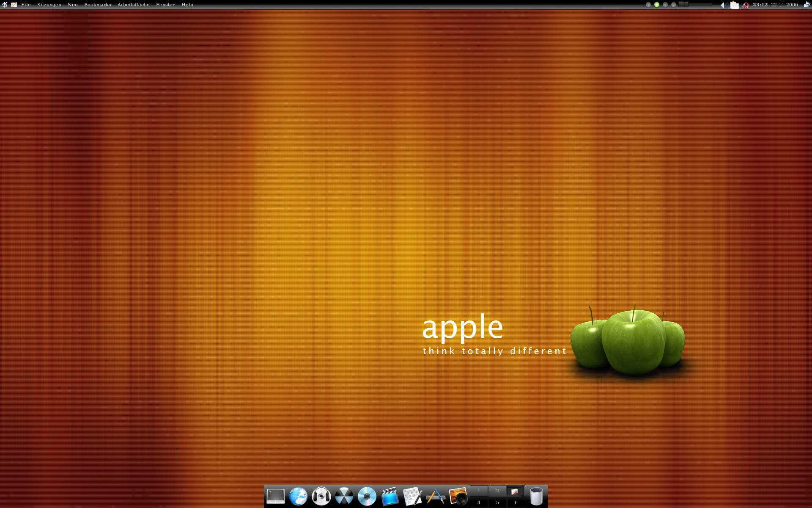812x508 pixels.
Task: Open the Neu menu
Action: [x=73, y=5]
